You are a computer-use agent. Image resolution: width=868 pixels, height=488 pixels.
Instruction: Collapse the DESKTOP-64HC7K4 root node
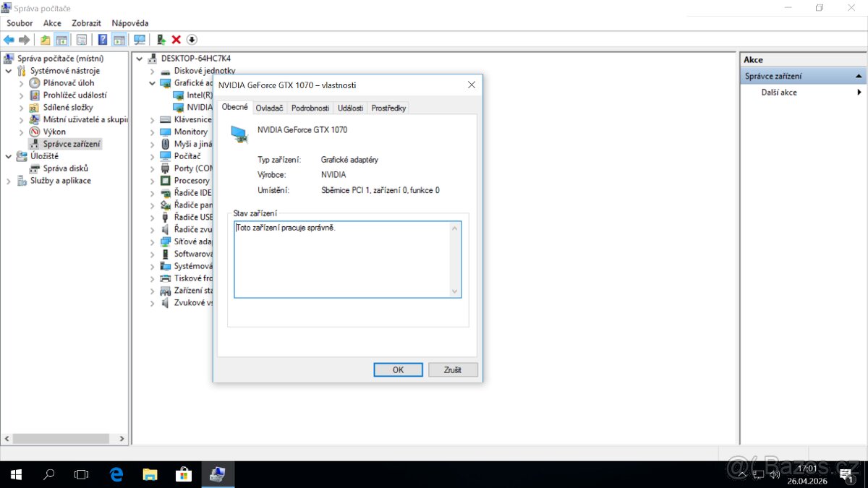click(140, 59)
